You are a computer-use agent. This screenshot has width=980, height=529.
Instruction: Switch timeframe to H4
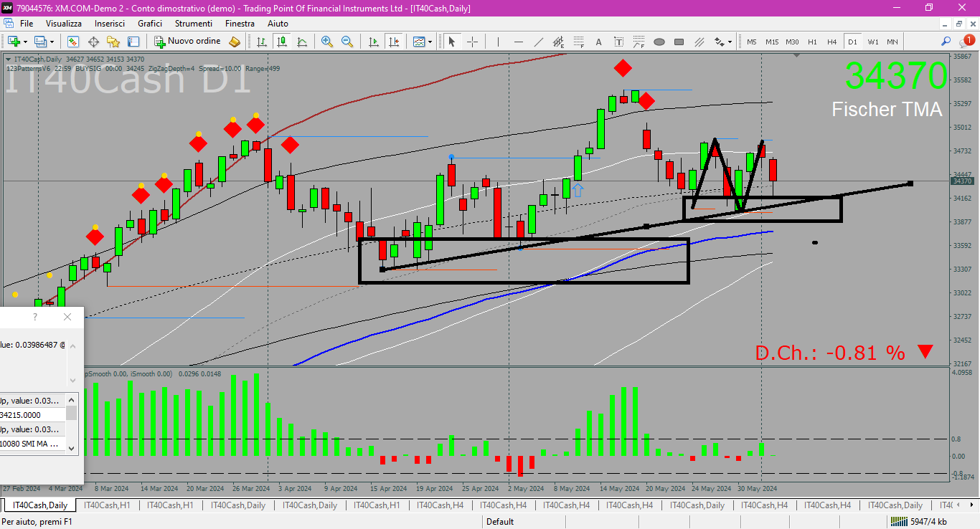[x=832, y=42]
